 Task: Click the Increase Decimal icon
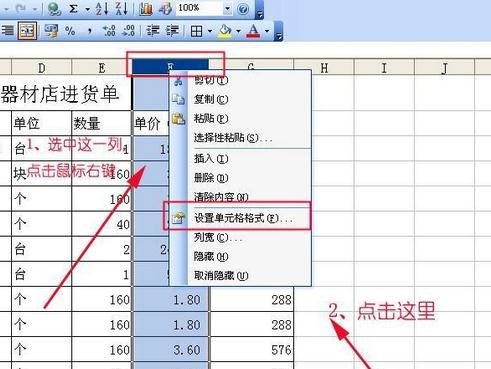click(x=109, y=31)
